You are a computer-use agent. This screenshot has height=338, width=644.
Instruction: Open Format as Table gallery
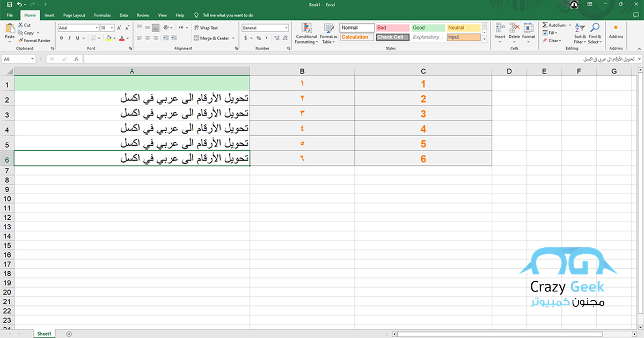click(328, 33)
